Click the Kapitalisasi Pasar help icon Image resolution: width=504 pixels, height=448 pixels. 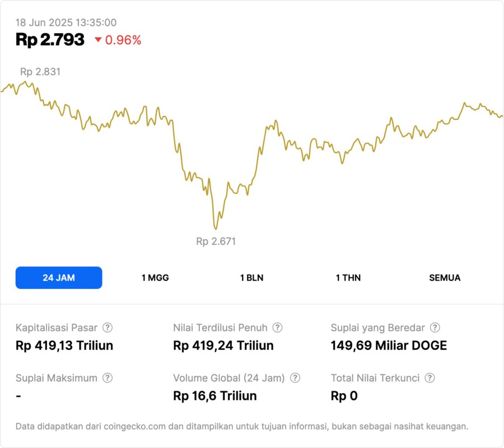(108, 328)
